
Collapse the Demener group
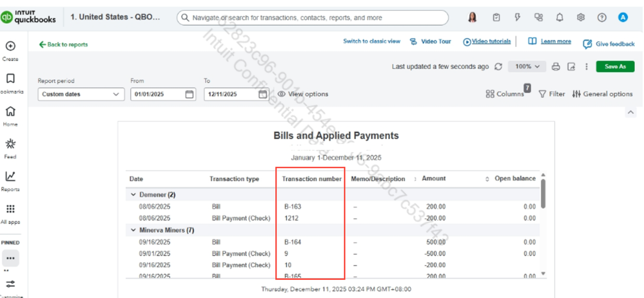click(133, 195)
